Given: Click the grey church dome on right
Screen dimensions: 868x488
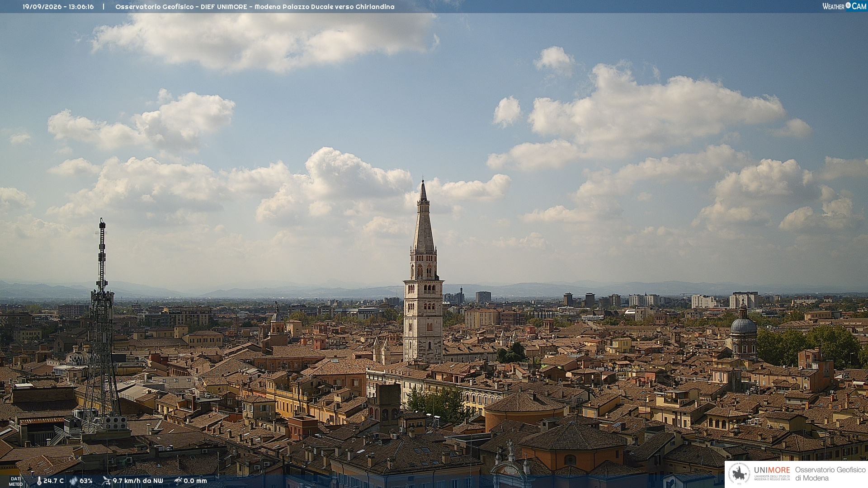Looking at the screenshot, I should (x=743, y=325).
